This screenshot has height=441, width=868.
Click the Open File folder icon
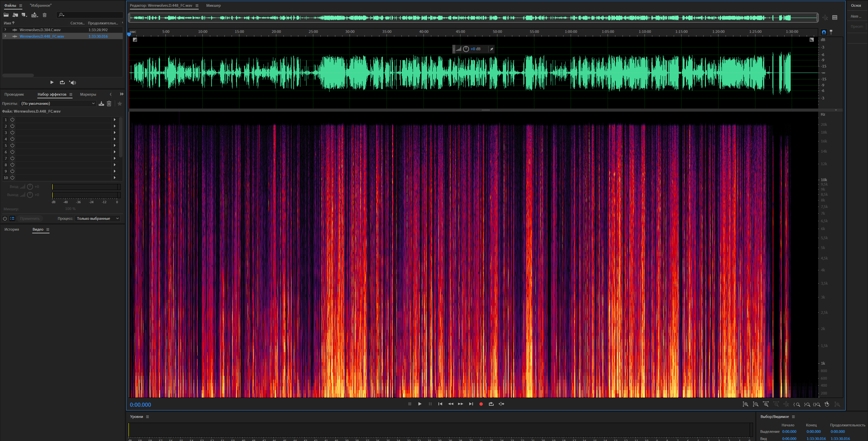click(6, 15)
